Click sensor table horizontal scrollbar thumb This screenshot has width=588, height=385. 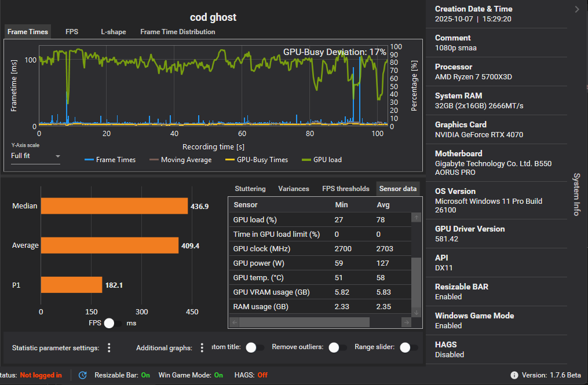click(x=304, y=322)
